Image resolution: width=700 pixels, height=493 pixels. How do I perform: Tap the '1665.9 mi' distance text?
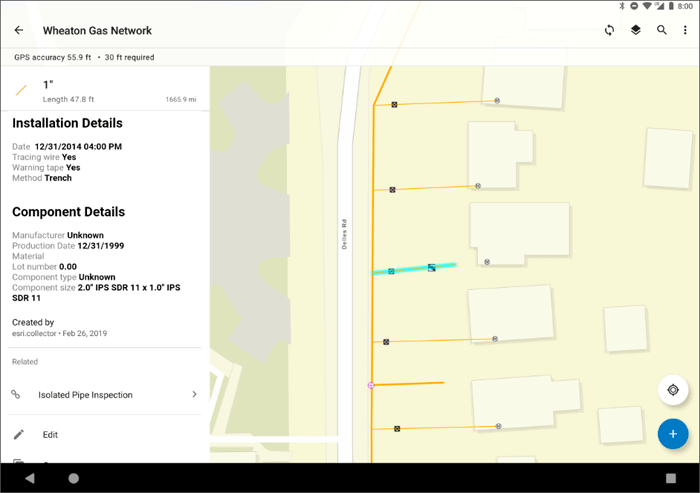(181, 99)
